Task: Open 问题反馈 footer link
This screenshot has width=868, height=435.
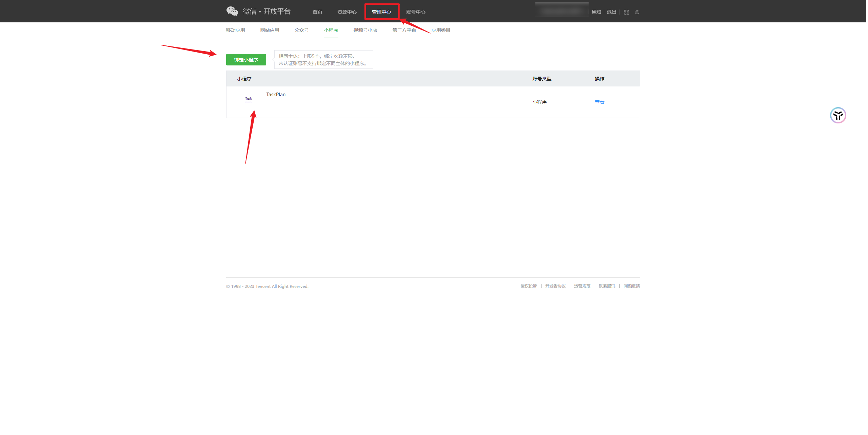Action: [x=632, y=286]
